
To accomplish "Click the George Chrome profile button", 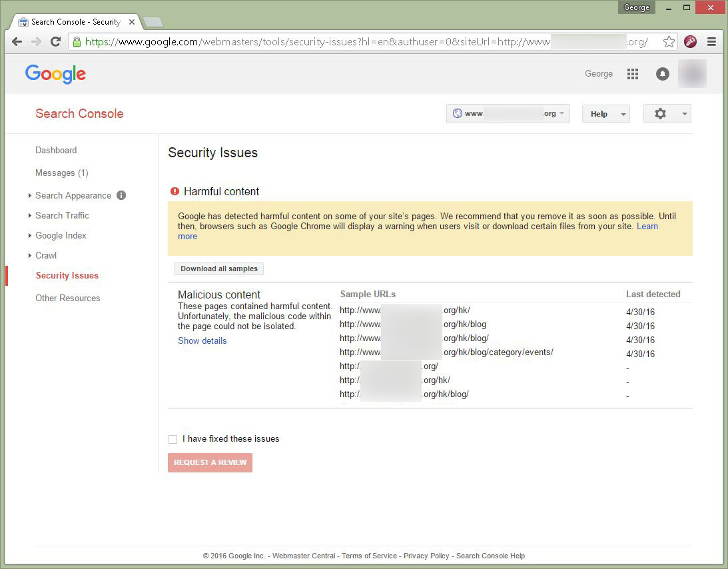I will pyautogui.click(x=637, y=7).
